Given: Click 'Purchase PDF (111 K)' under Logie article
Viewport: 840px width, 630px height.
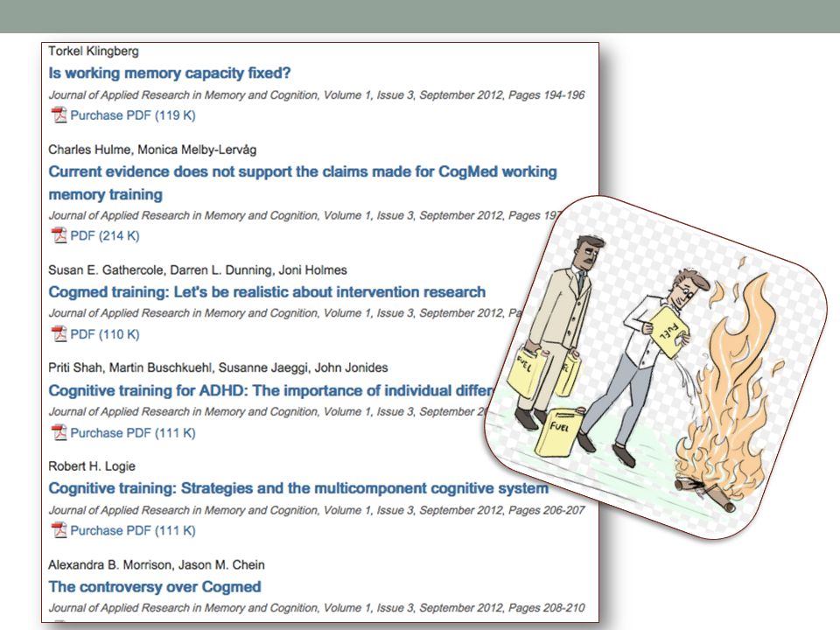Looking at the screenshot, I should click(x=133, y=531).
